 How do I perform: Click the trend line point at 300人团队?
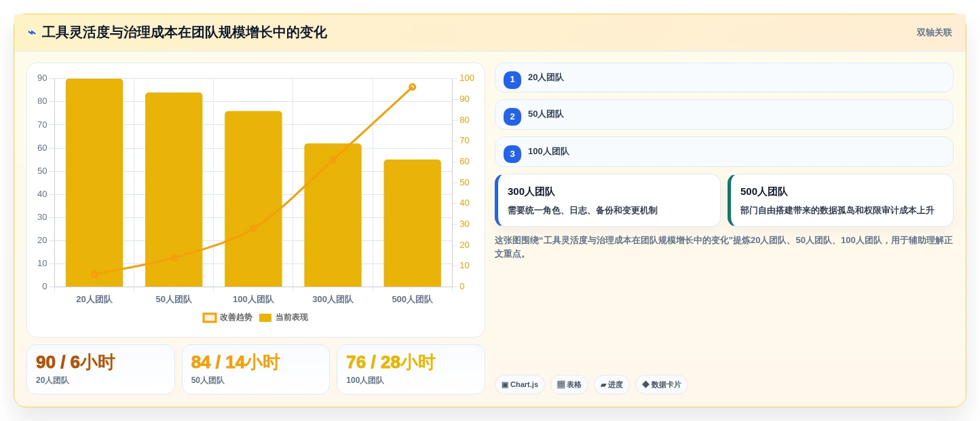point(333,160)
